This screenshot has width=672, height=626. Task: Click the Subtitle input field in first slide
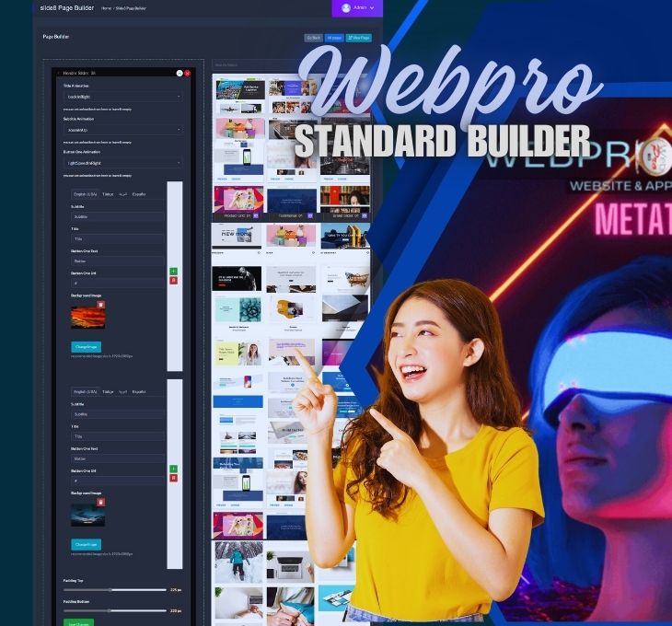click(x=117, y=217)
